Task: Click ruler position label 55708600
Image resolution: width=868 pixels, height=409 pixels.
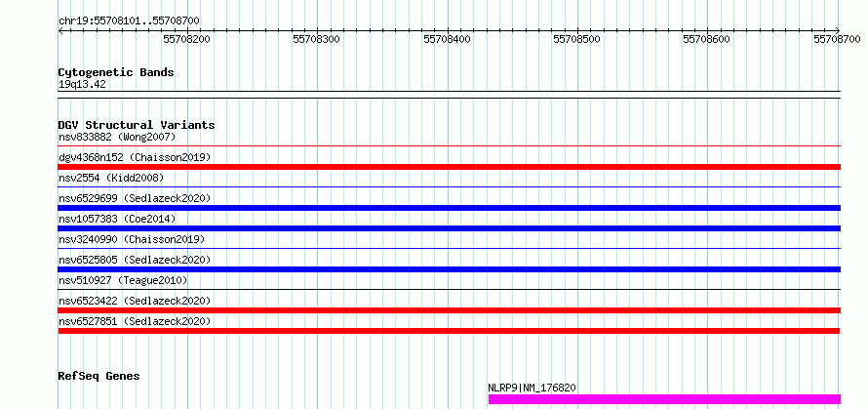Action: [x=706, y=39]
